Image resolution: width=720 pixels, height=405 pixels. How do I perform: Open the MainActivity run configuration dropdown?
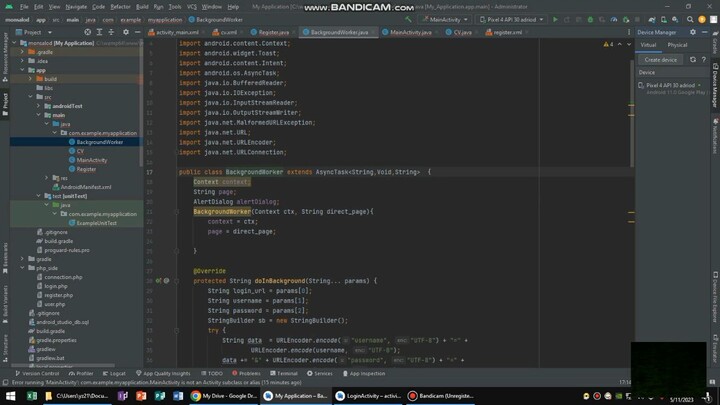click(445, 20)
